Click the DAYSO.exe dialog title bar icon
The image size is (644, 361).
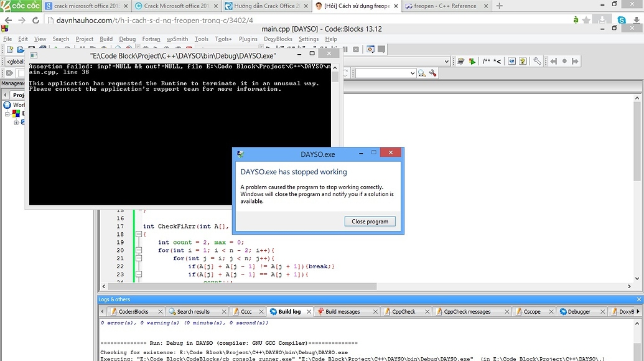(x=240, y=154)
